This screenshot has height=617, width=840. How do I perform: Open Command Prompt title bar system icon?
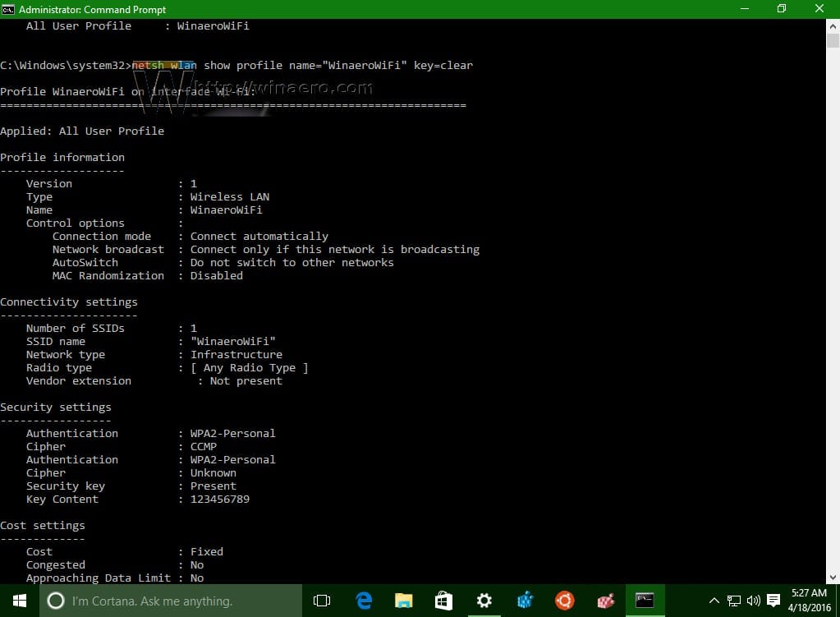(x=8, y=9)
